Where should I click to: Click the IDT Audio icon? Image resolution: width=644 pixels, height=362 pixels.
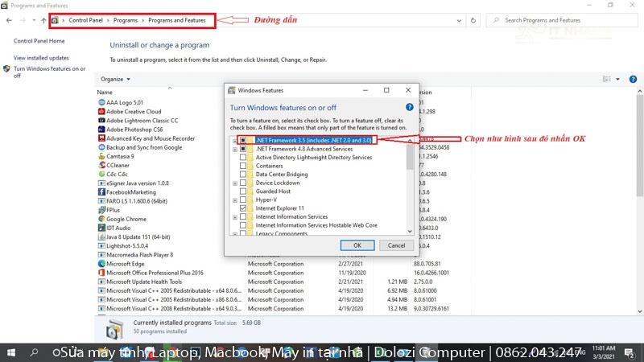click(x=101, y=228)
